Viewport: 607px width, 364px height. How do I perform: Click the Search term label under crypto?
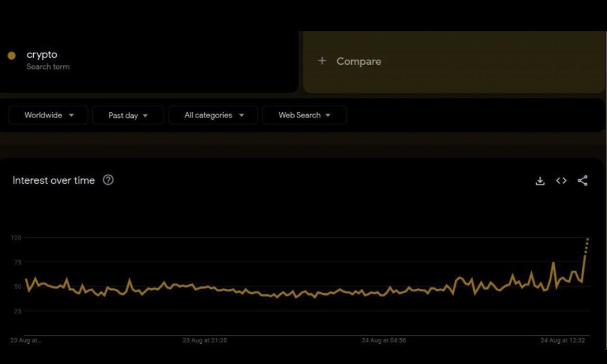pyautogui.click(x=48, y=66)
